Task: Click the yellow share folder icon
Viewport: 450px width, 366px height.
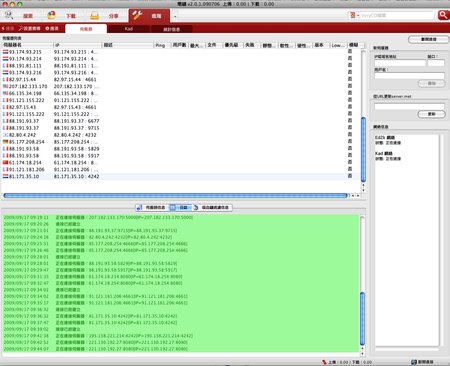Action: (95, 15)
